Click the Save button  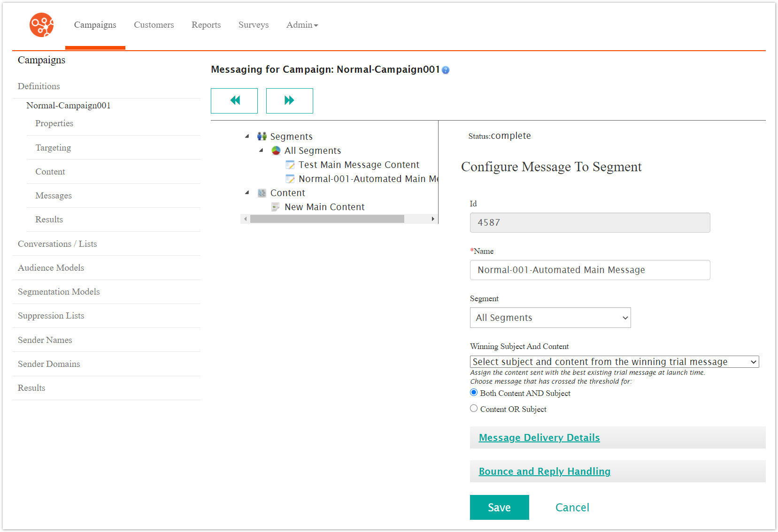(499, 507)
